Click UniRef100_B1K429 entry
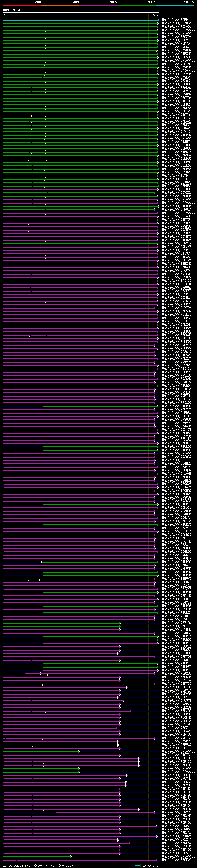This screenshot has width=197, height=868. pos(177,128)
